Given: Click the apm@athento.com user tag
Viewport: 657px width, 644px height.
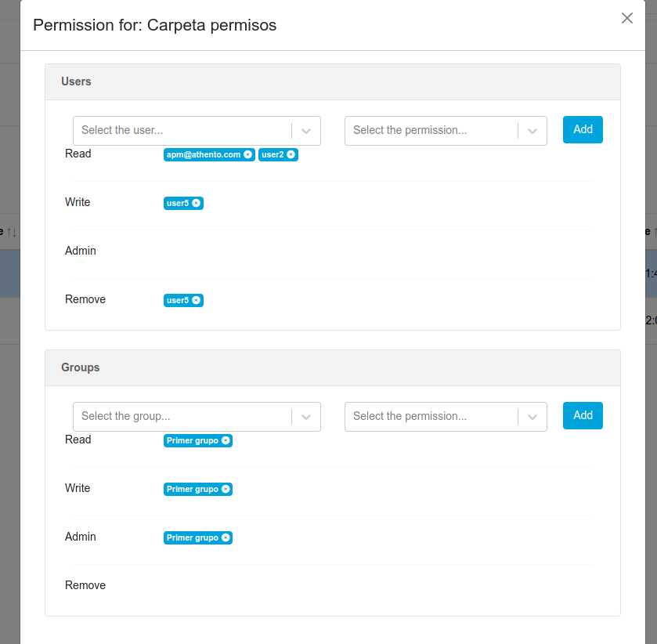Looking at the screenshot, I should pos(204,154).
